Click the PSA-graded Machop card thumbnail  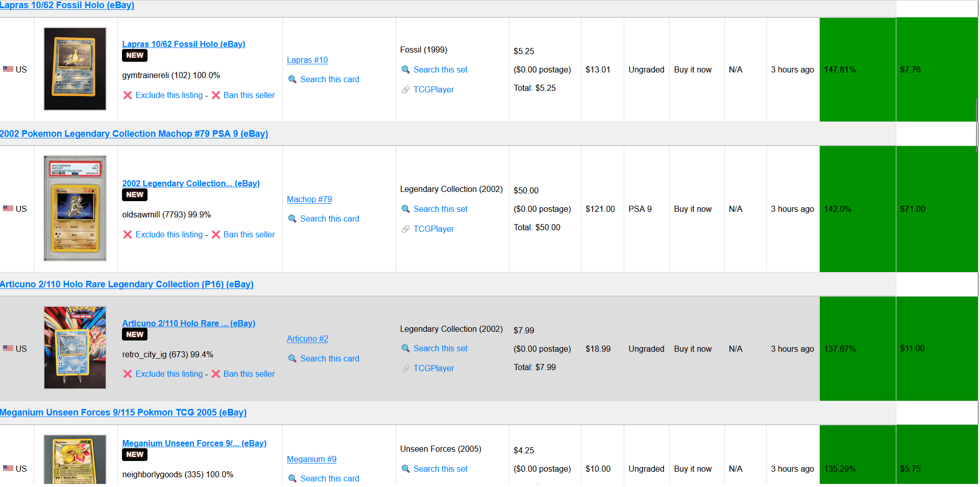(75, 208)
